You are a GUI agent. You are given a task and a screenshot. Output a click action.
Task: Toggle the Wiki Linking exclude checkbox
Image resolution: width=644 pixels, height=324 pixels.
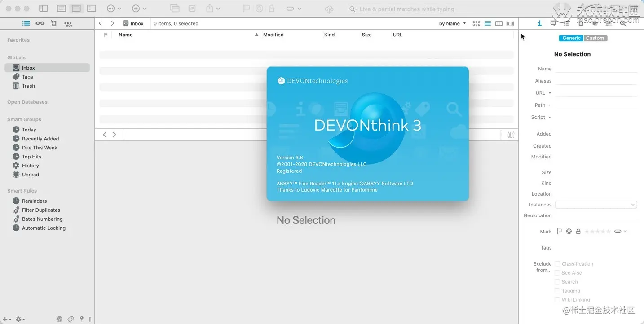click(557, 300)
